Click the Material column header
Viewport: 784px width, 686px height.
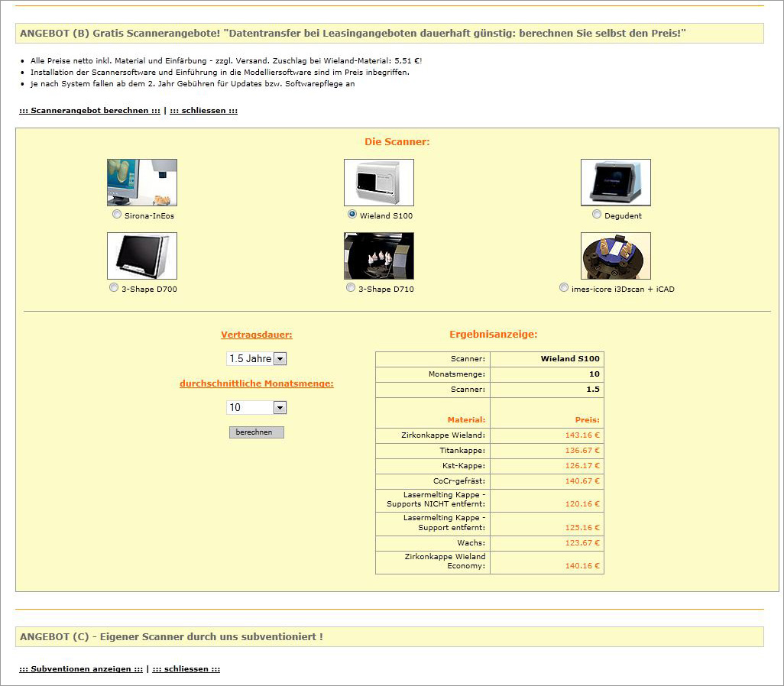point(466,420)
